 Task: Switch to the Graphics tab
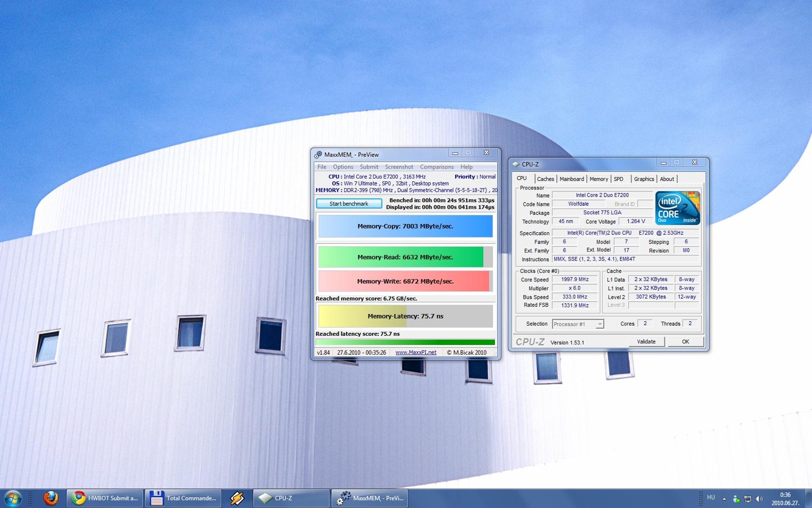tap(644, 179)
